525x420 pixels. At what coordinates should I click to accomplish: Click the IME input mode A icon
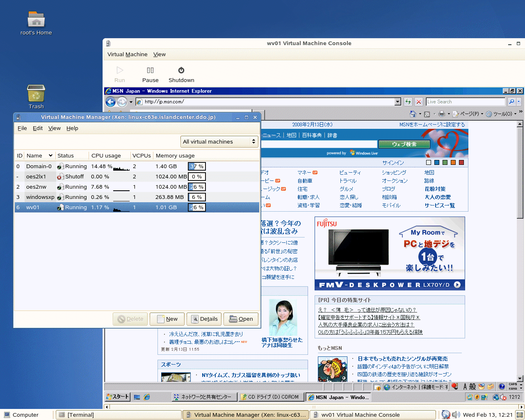[465, 386]
